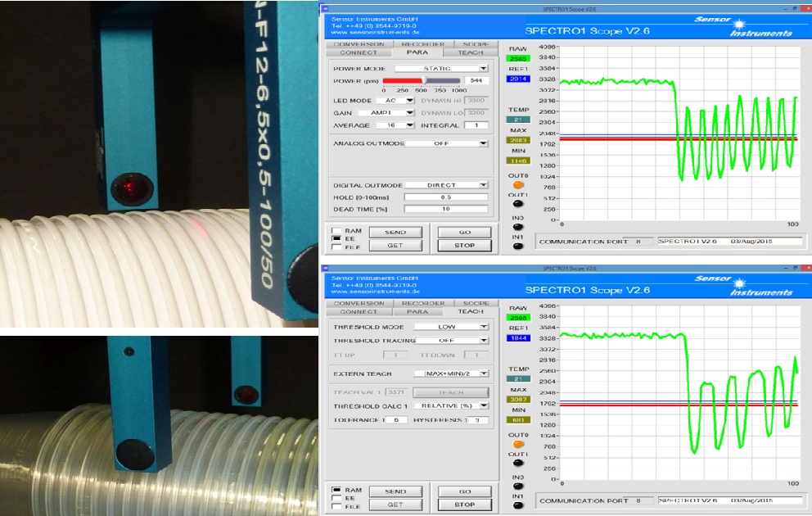The width and height of the screenshot is (812, 516).
Task: Click the IN1 indicator in upper window
Action: 518,246
